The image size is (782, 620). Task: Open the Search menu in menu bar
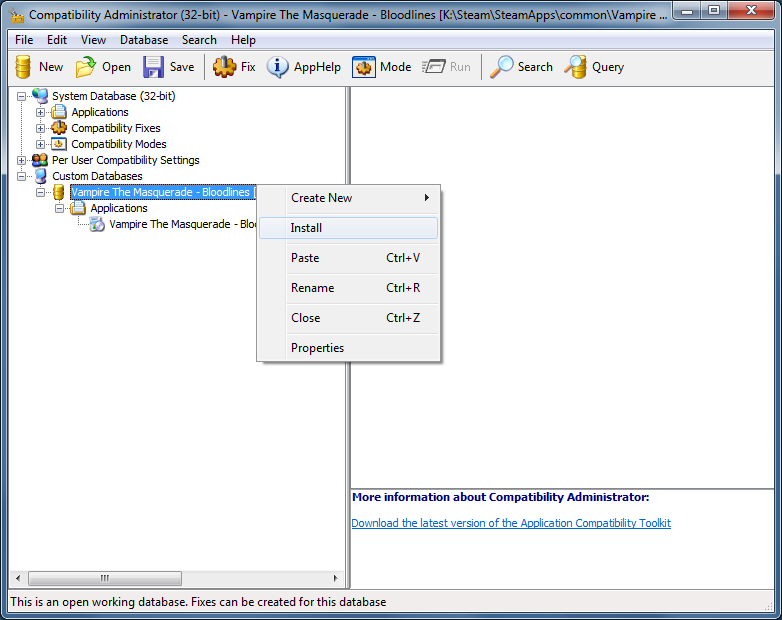coord(199,40)
